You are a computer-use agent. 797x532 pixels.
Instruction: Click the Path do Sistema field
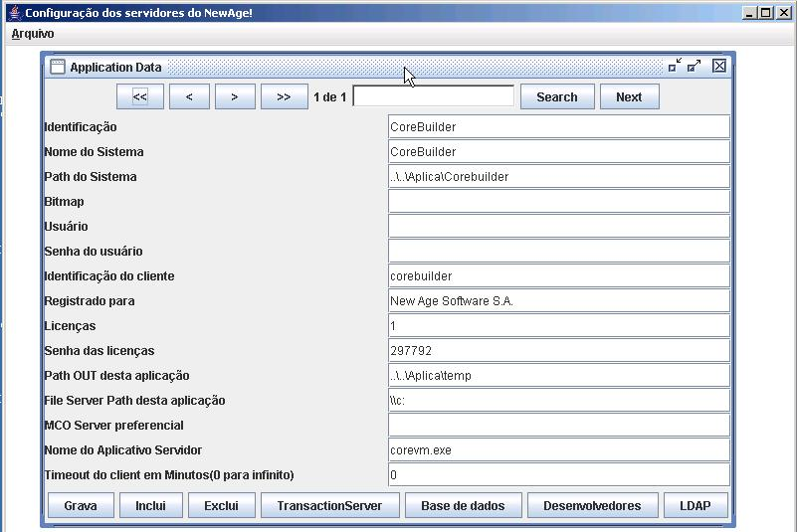tap(559, 177)
